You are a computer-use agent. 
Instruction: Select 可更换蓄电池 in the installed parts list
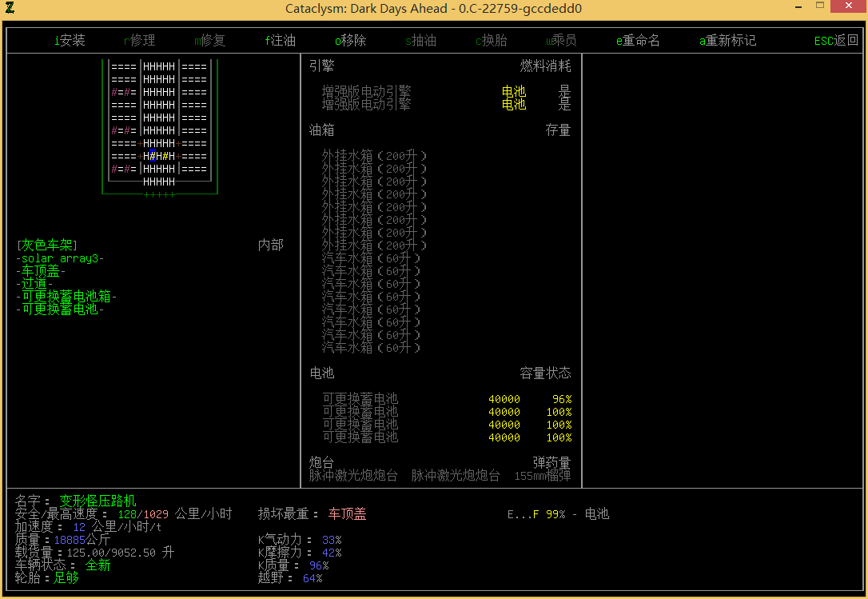[60, 309]
